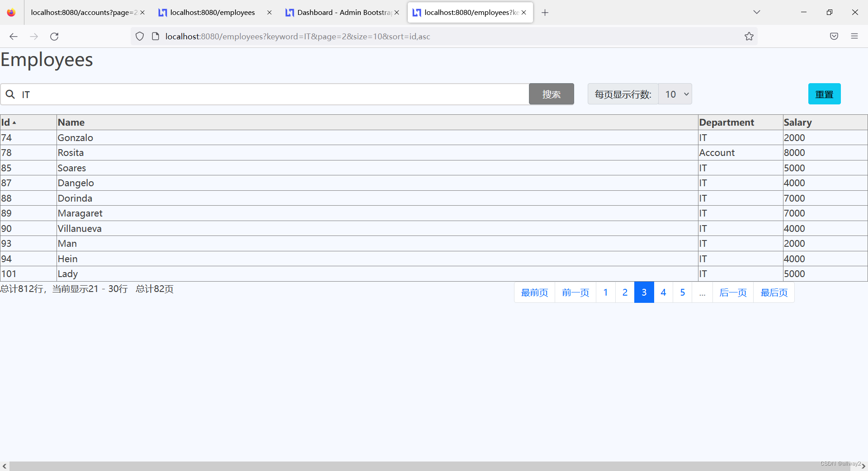This screenshot has height=471, width=868.
Task: Close the localhost:8080/employees tab
Action: (269, 13)
